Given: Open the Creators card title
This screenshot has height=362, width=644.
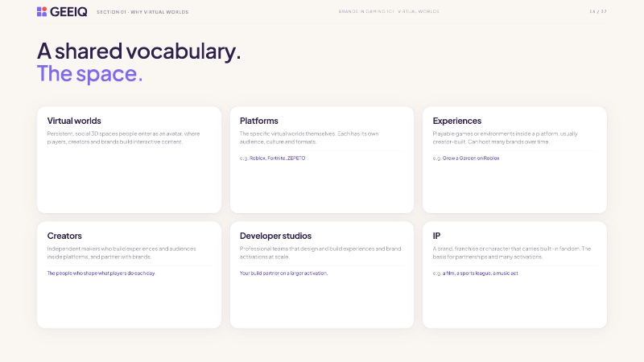Looking at the screenshot, I should [x=64, y=236].
